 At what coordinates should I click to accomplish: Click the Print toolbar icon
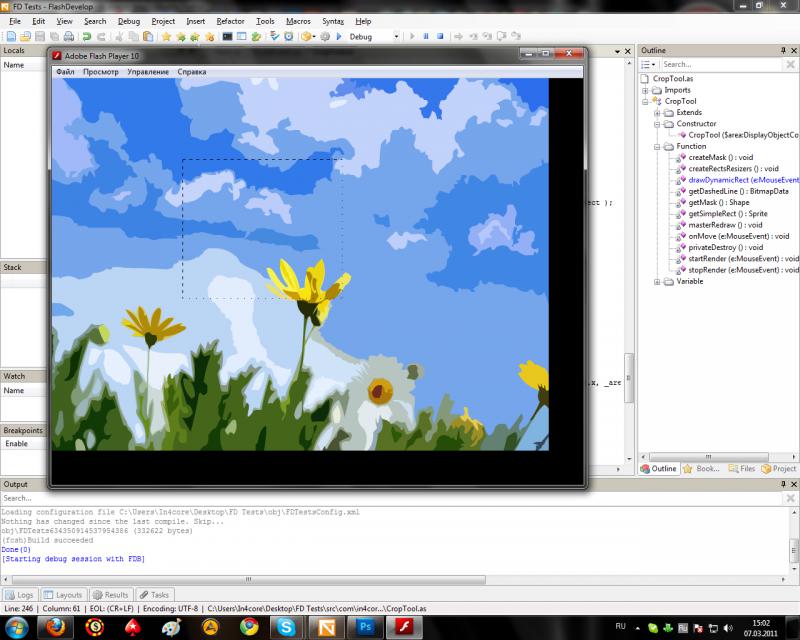pos(69,36)
